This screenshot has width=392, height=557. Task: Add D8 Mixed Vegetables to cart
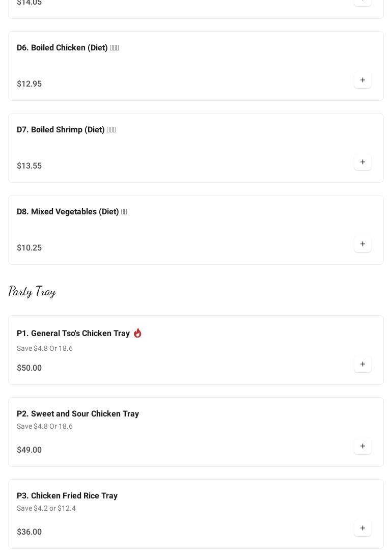pyautogui.click(x=362, y=244)
